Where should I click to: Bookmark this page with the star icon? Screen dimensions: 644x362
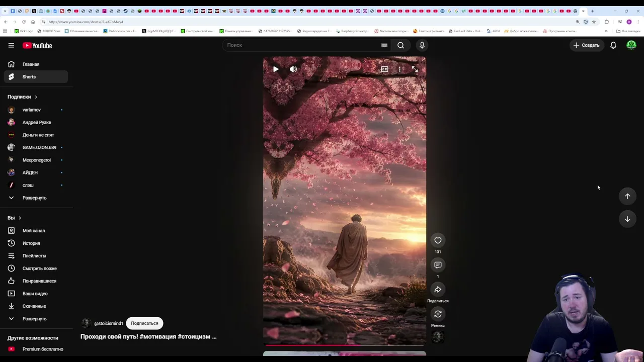point(594,22)
